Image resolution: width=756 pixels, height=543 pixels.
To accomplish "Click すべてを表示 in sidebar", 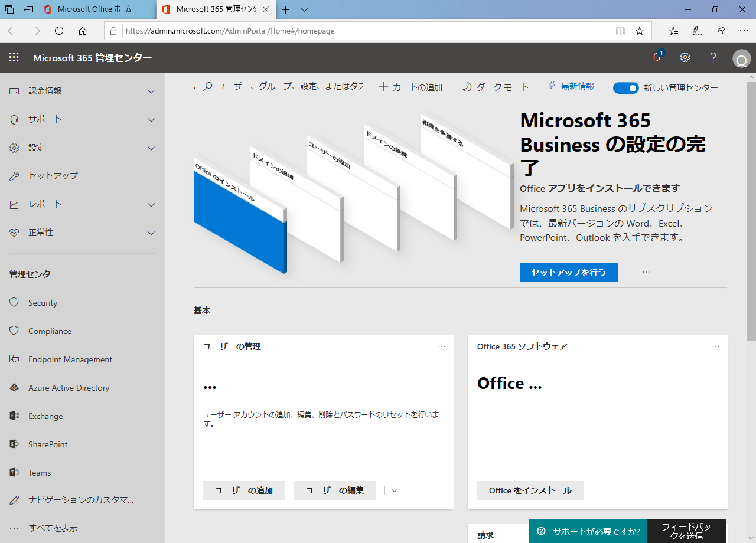I will click(x=53, y=528).
